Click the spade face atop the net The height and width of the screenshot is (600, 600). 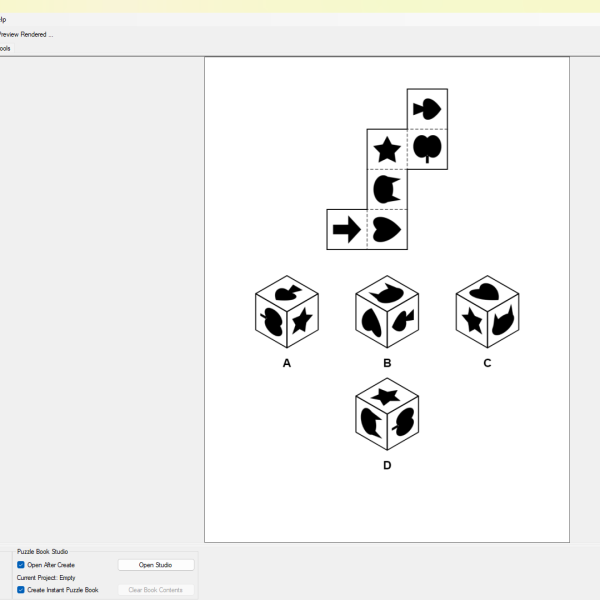coord(427,109)
